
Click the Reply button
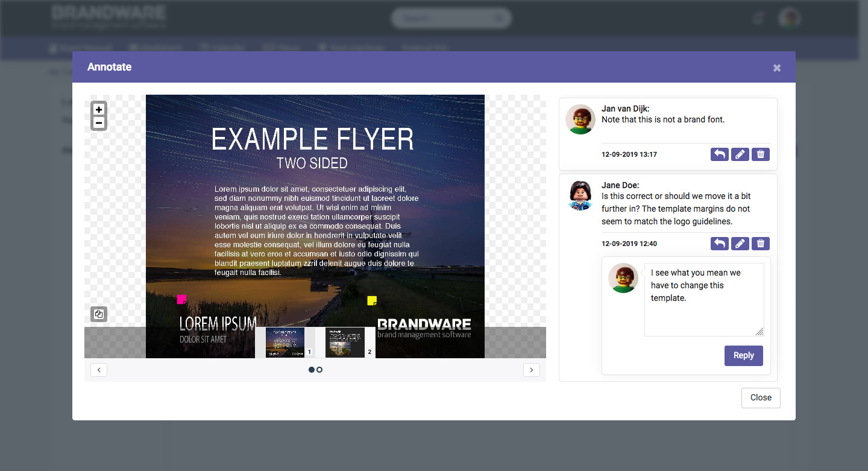pos(744,356)
